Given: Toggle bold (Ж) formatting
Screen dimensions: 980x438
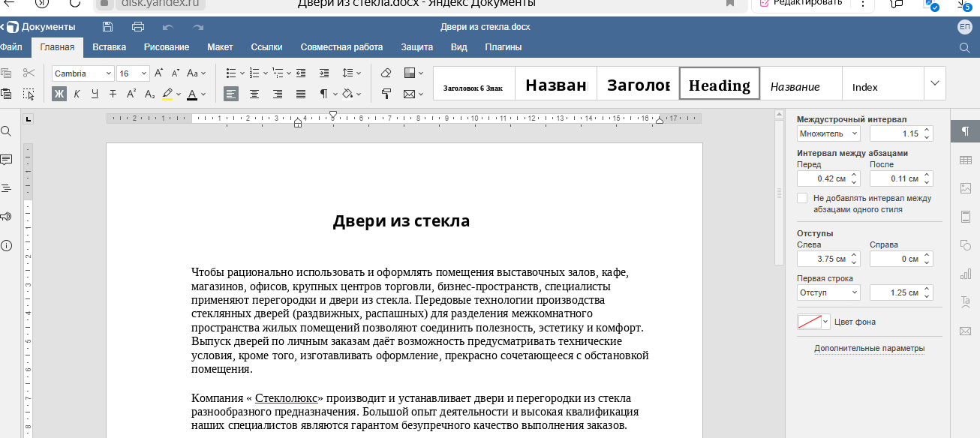Looking at the screenshot, I should click(59, 94).
